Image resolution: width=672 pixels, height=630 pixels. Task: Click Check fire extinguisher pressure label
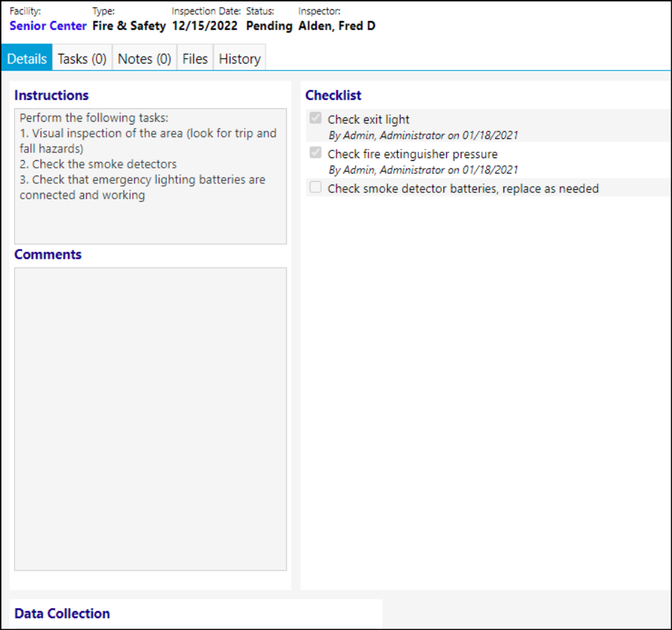point(413,154)
